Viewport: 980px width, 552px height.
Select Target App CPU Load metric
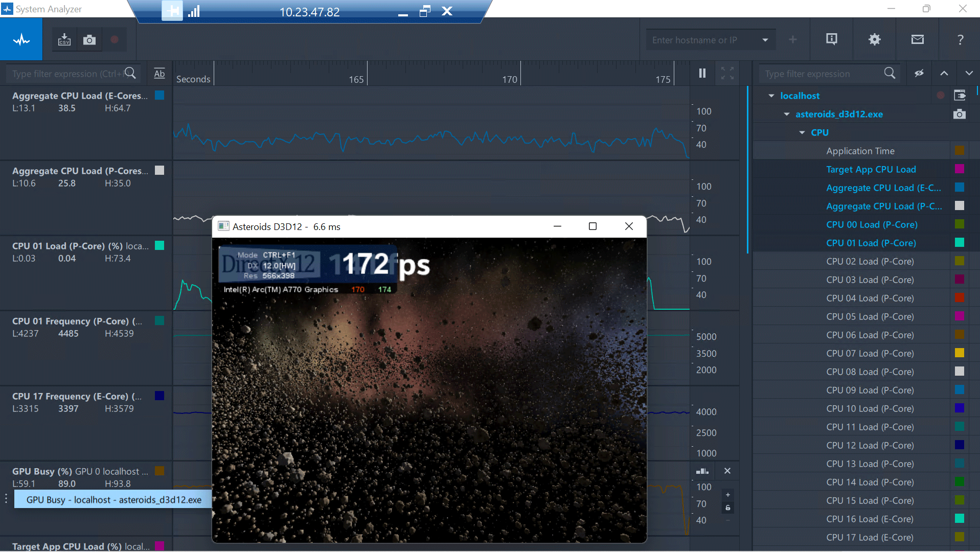[871, 169]
